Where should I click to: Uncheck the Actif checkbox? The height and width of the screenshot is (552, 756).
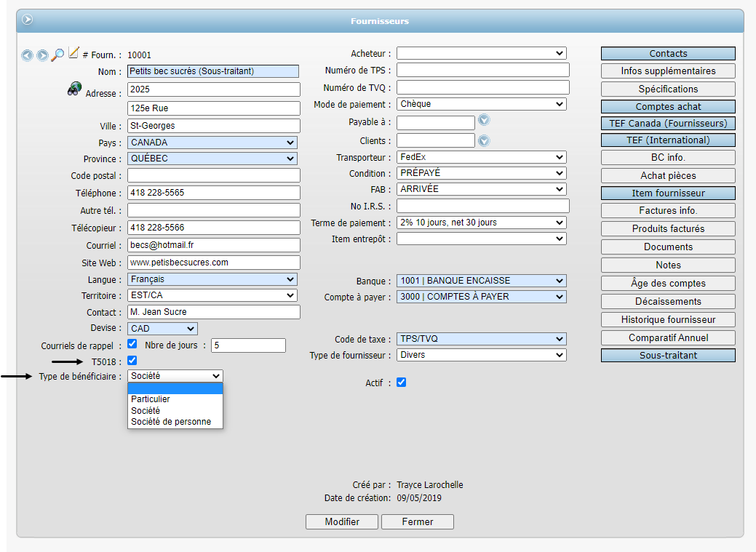[x=402, y=383]
